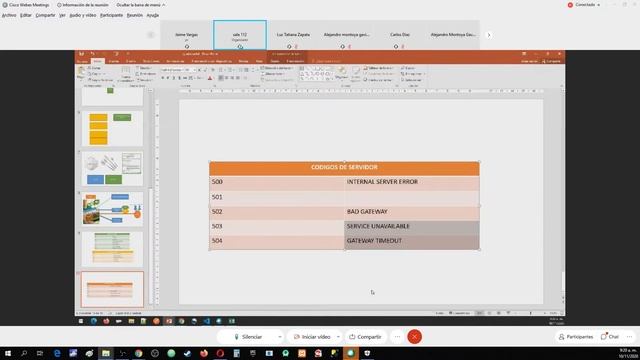Select the yellow boxes slide thumbnail
The height and width of the screenshot is (360, 640).
pos(112,129)
